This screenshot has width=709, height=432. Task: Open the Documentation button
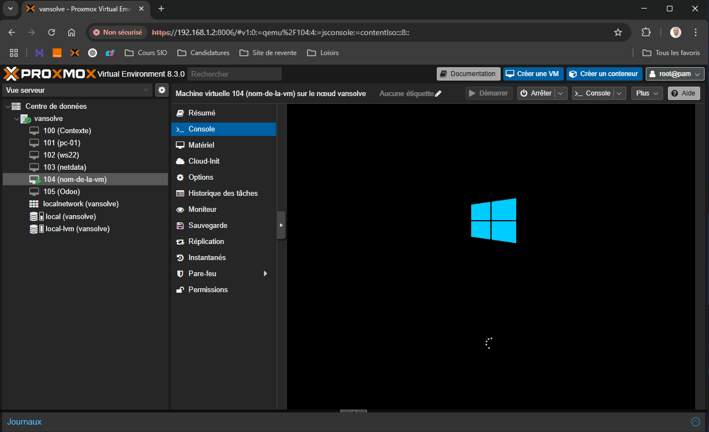point(468,74)
